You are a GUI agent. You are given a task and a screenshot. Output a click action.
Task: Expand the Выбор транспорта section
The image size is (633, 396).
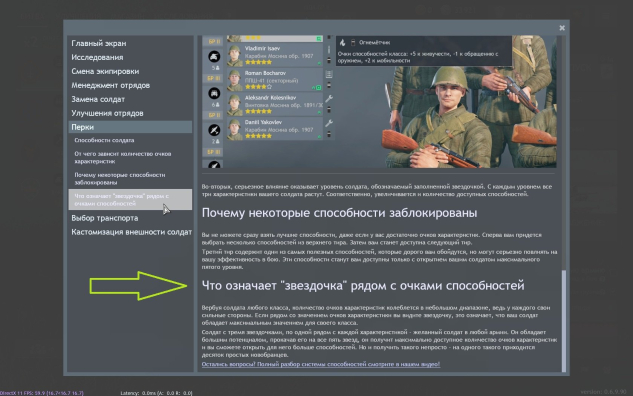[x=105, y=218]
